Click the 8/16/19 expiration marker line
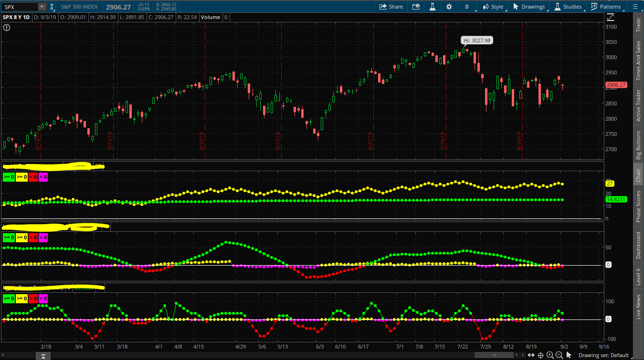 pos(522,91)
